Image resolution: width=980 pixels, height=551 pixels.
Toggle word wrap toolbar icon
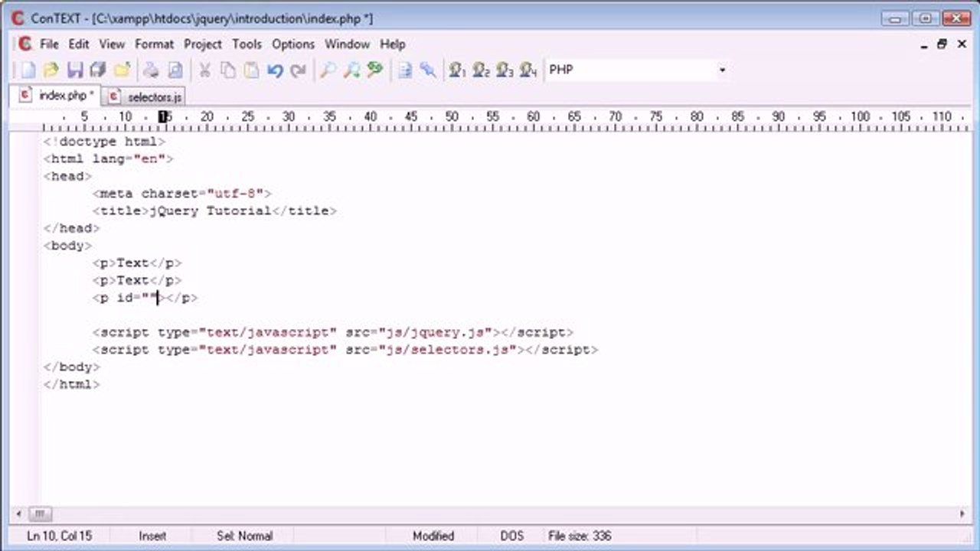tap(405, 70)
